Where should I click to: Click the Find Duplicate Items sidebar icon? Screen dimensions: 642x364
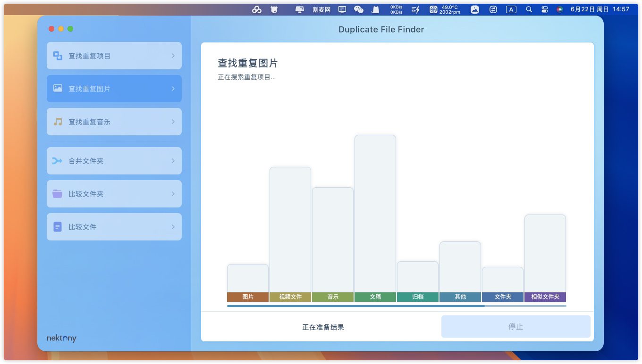58,56
